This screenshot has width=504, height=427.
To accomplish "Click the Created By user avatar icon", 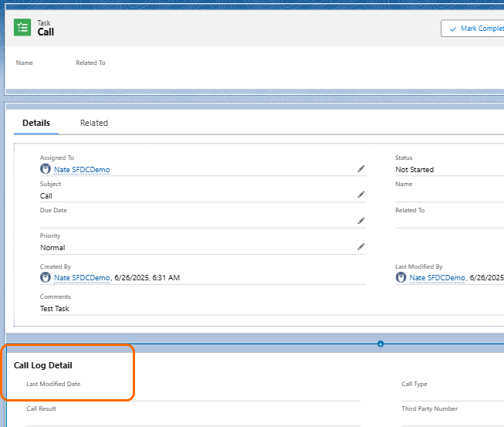I will 46,277.
